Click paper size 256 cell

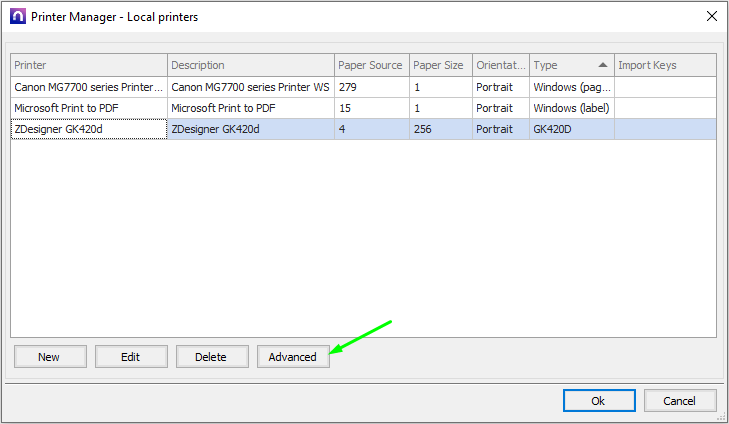pos(438,129)
